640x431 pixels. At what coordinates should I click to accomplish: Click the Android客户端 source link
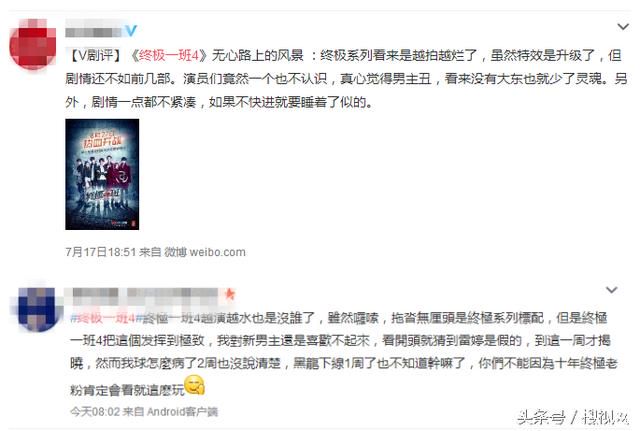click(182, 411)
